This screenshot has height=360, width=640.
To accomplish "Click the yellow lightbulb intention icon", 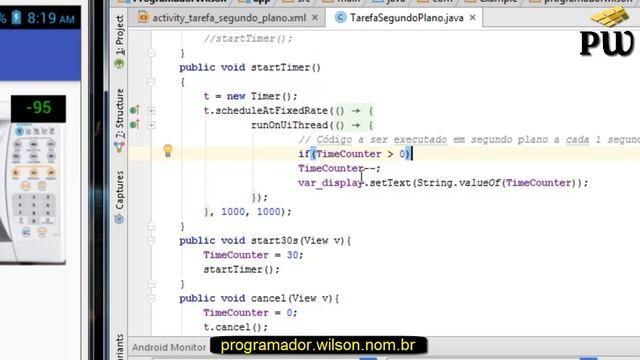I will click(x=168, y=151).
